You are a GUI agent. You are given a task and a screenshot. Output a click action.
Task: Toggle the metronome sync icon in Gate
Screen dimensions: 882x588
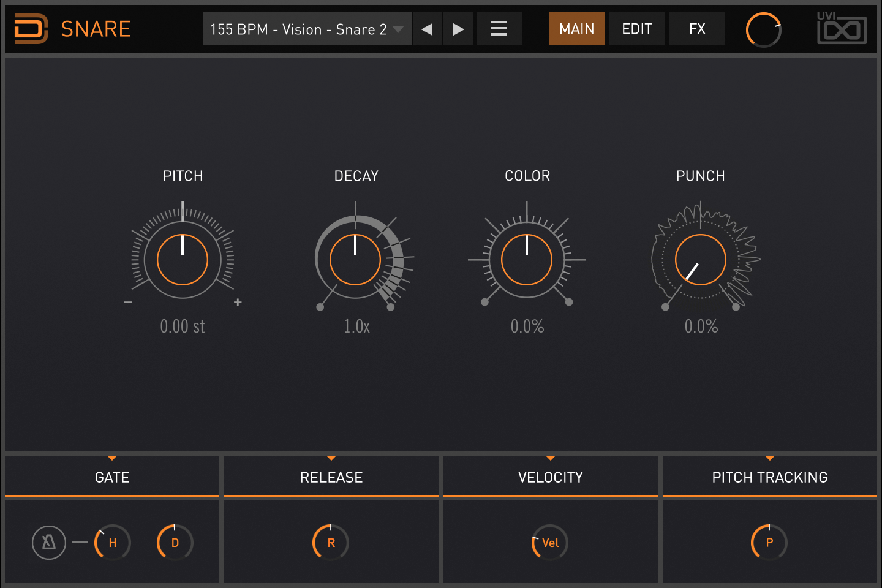pos(49,542)
